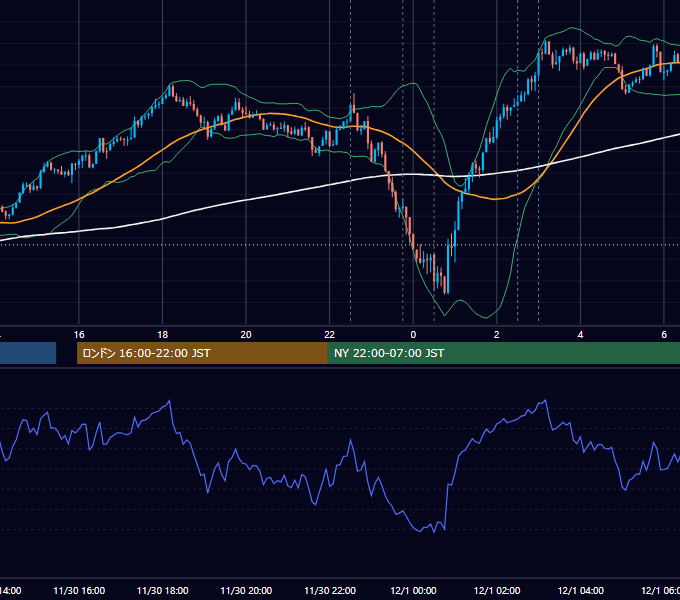Click the 12/1 00:00 date label
Viewport: 680px width, 600px height.
(x=413, y=590)
